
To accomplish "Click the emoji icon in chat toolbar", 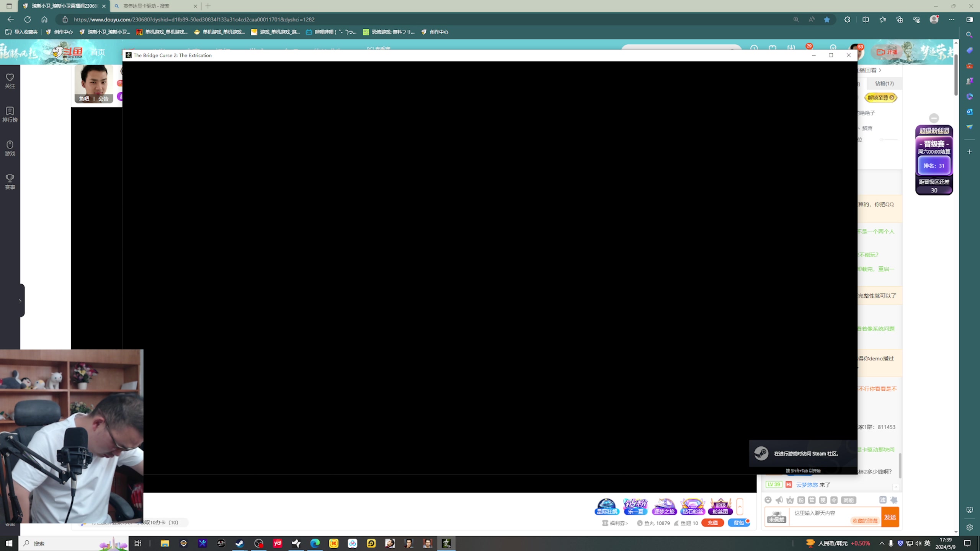I will click(768, 500).
